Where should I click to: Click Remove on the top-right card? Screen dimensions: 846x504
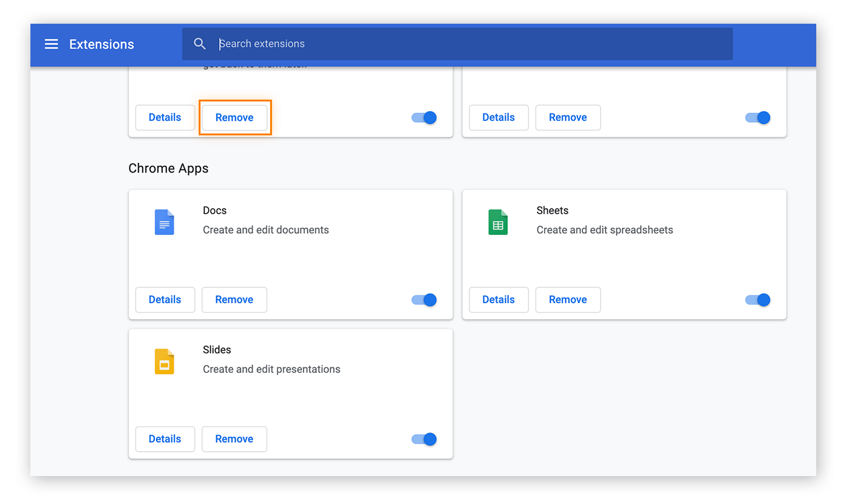click(568, 118)
